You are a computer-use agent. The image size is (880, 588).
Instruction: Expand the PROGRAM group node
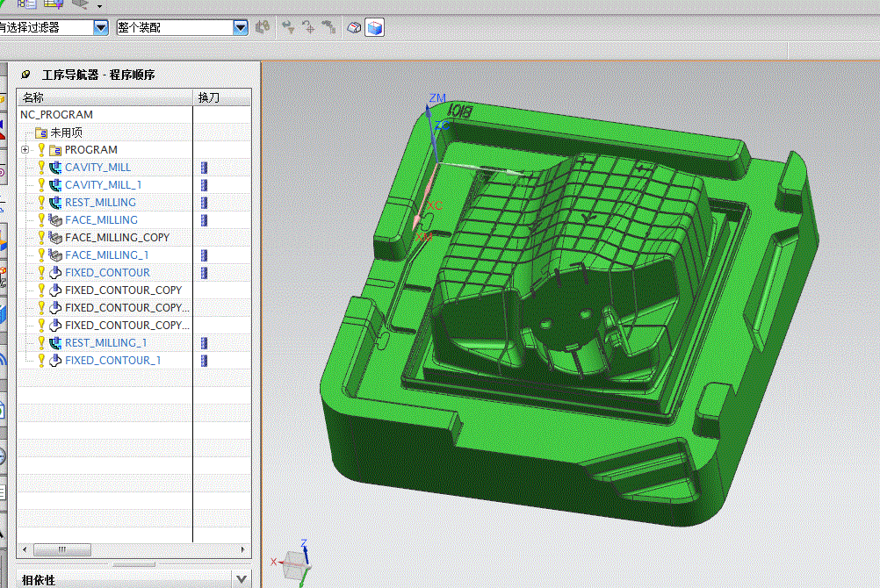click(x=25, y=150)
